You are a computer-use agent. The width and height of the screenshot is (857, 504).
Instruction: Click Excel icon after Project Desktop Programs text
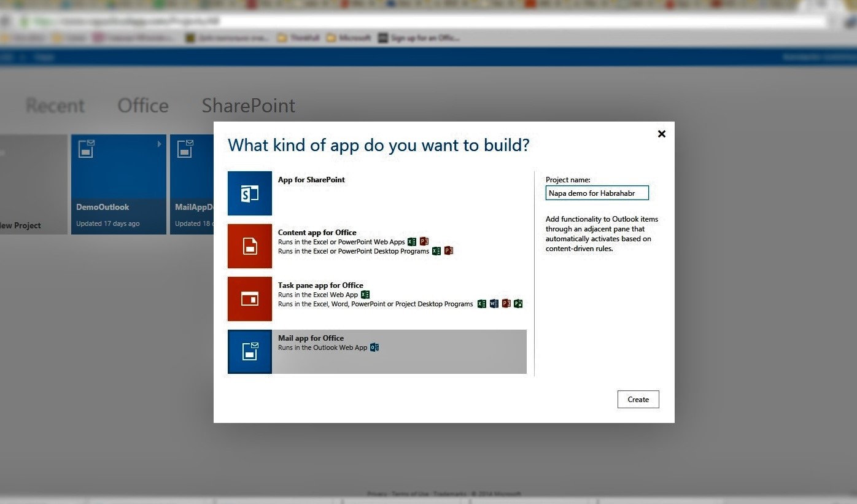pos(482,304)
